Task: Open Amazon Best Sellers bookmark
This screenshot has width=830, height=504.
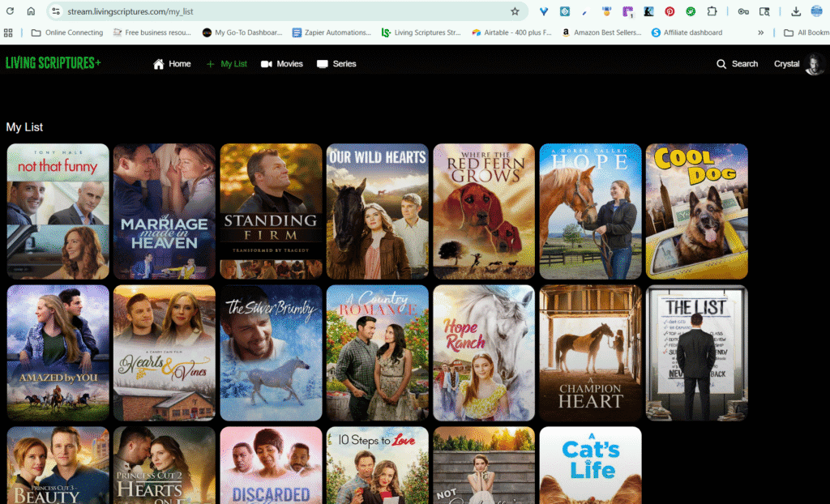Action: click(x=602, y=32)
